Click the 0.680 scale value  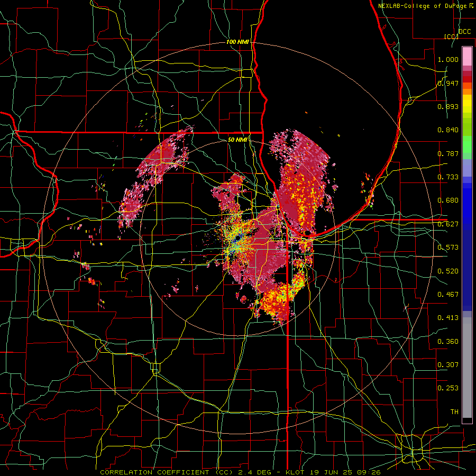pyautogui.click(x=448, y=200)
